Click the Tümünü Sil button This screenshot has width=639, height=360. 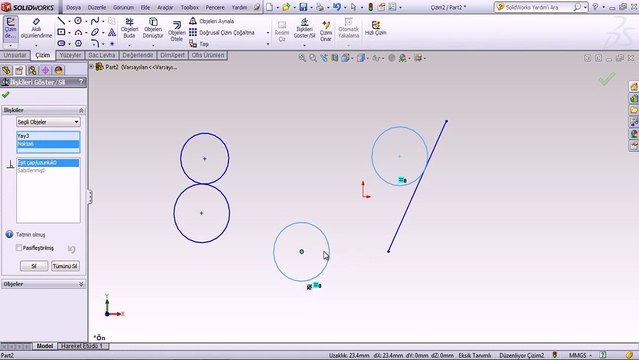pos(65,266)
